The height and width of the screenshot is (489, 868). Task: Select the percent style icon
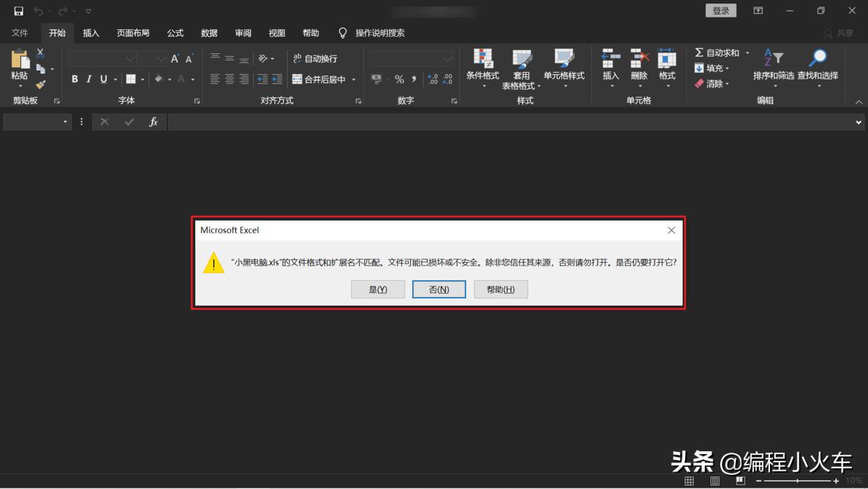click(x=398, y=79)
